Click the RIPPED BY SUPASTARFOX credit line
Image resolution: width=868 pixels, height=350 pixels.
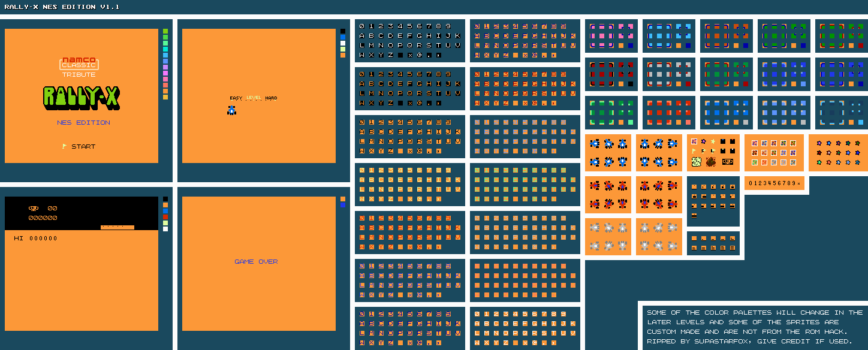point(749,341)
